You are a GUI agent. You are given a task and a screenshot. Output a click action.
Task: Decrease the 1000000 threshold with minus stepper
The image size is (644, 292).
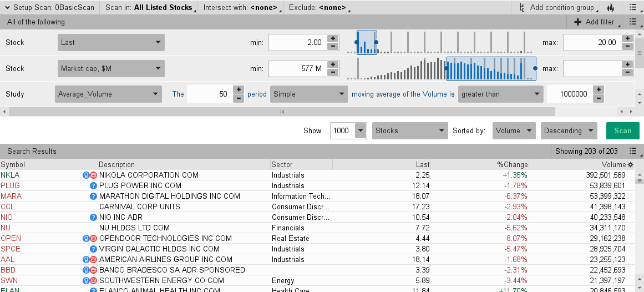click(599, 98)
